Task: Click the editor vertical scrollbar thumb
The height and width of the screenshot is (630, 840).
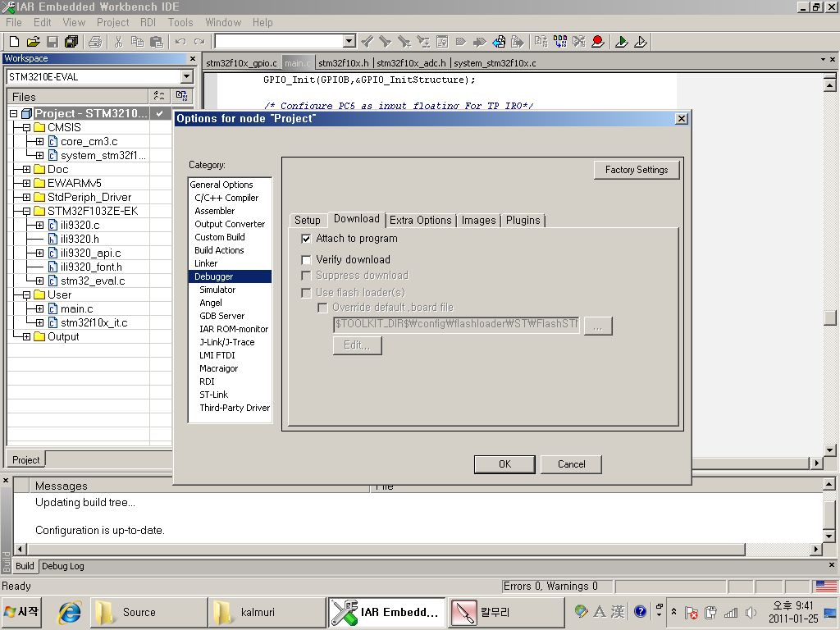Action: pyautogui.click(x=829, y=317)
